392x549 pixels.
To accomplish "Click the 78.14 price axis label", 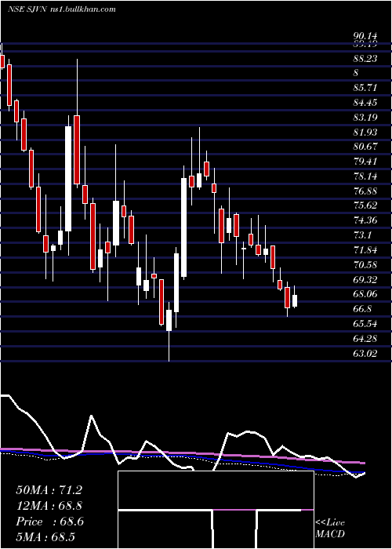I will [365, 176].
